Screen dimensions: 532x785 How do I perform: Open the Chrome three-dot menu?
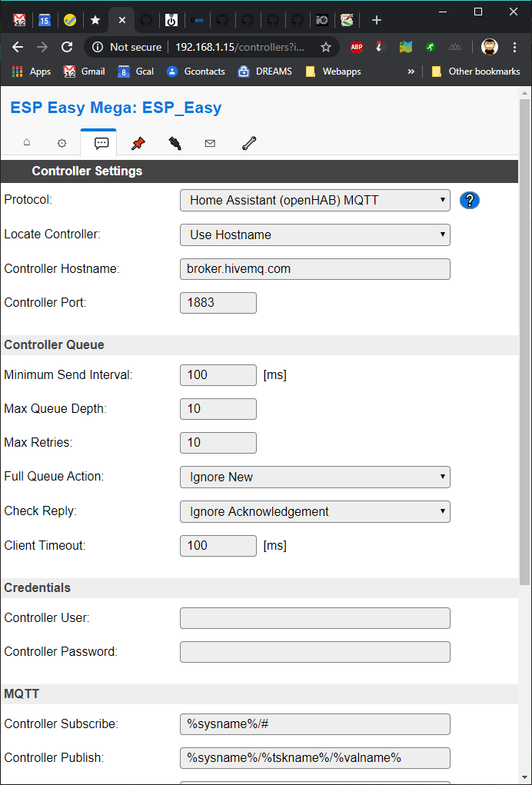click(514, 47)
